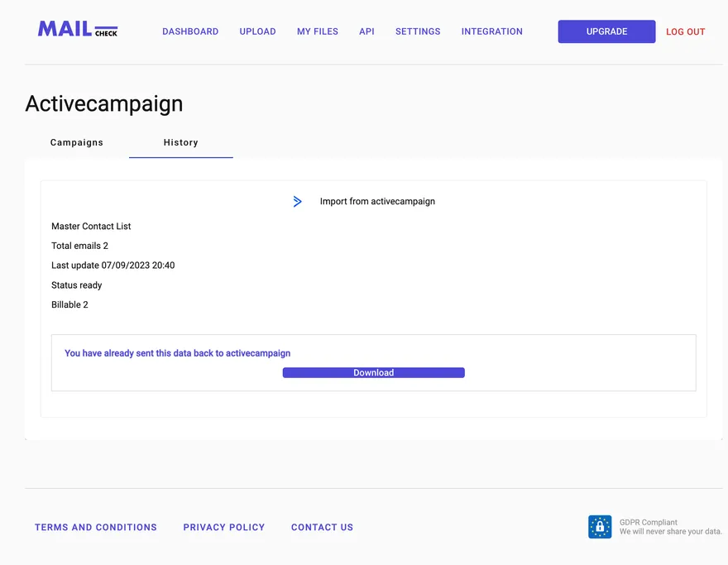Open SETTINGS
This screenshot has height=565, width=728.
pyautogui.click(x=417, y=31)
